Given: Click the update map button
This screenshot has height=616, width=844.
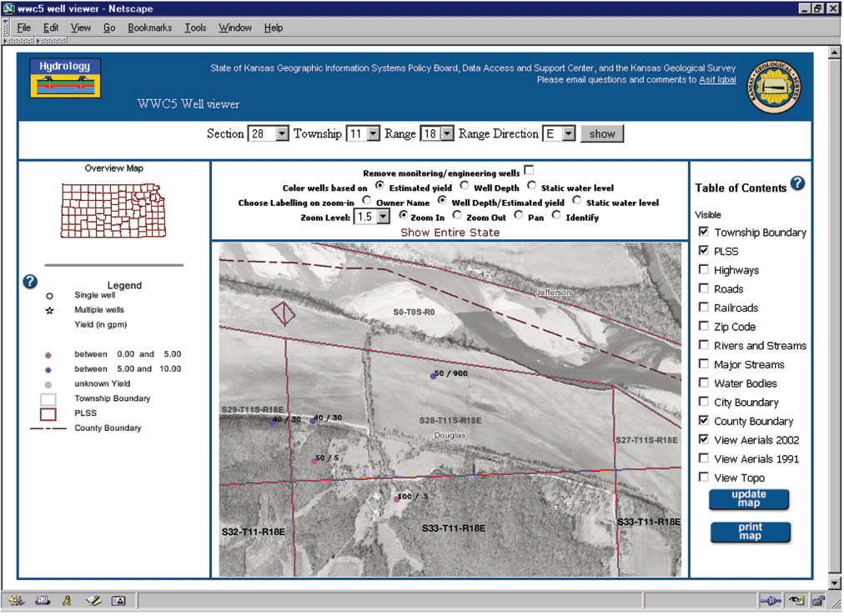Looking at the screenshot, I should (749, 499).
